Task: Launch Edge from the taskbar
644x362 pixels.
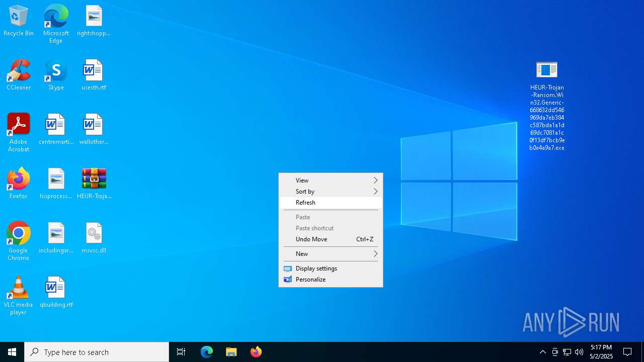Action: click(x=207, y=352)
